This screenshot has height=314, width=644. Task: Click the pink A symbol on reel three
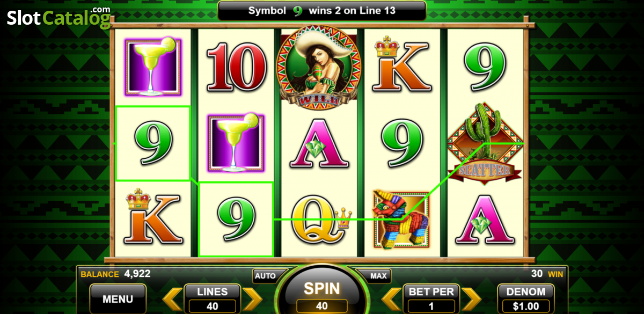click(319, 143)
